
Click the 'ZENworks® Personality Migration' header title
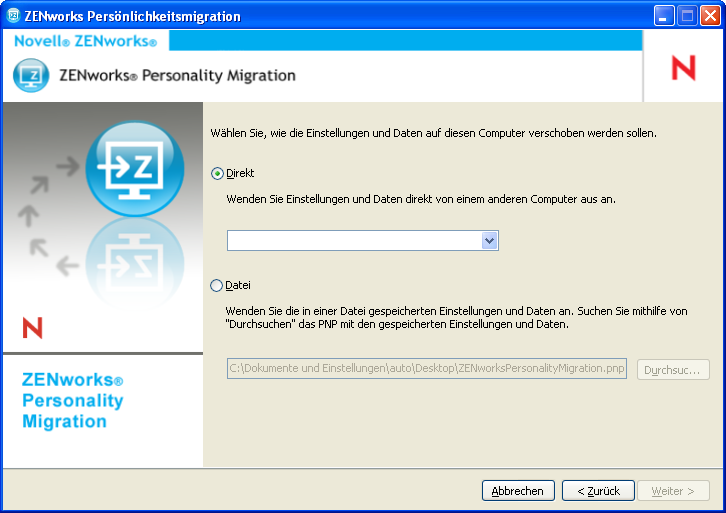click(x=177, y=75)
